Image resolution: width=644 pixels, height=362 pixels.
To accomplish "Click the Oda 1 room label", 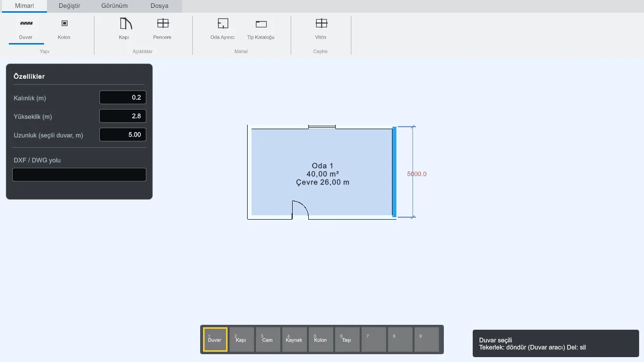I will 322,166.
